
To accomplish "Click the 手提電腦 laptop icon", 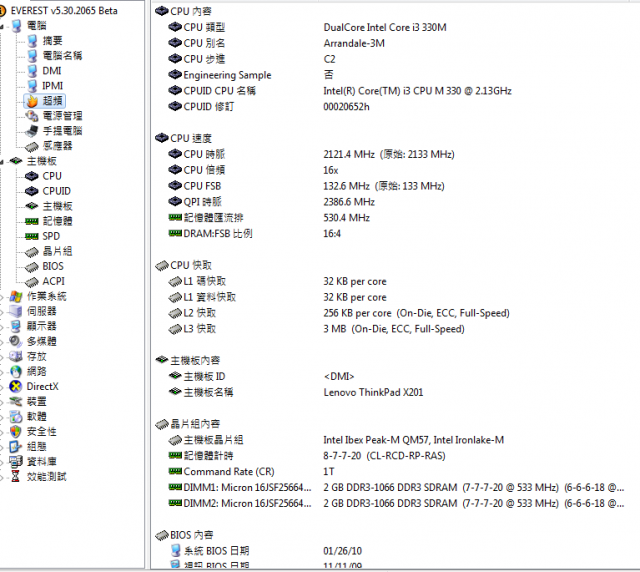I will pos(32,131).
